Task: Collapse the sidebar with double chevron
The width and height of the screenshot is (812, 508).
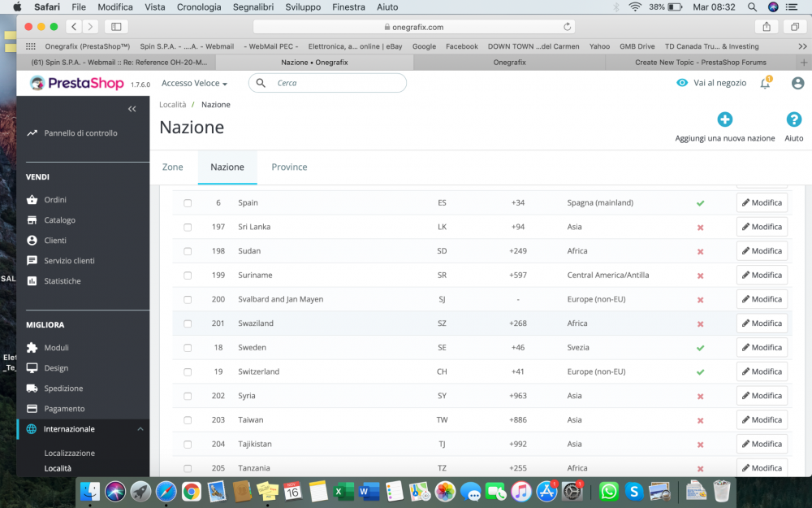Action: (132, 109)
